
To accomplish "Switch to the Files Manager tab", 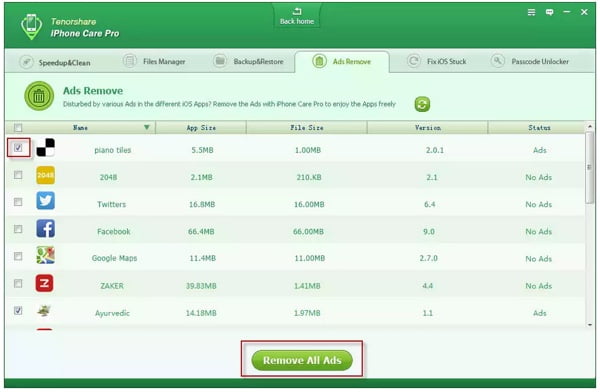I will [x=155, y=61].
